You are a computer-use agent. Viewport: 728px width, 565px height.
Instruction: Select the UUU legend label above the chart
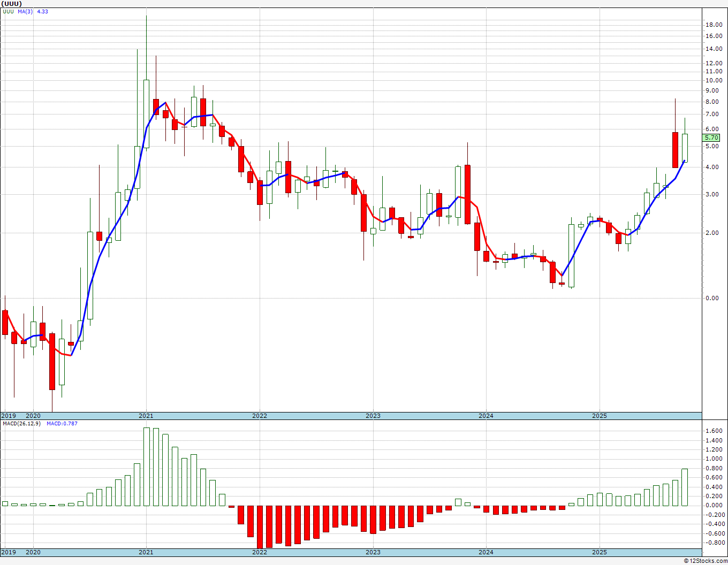pos(9,11)
